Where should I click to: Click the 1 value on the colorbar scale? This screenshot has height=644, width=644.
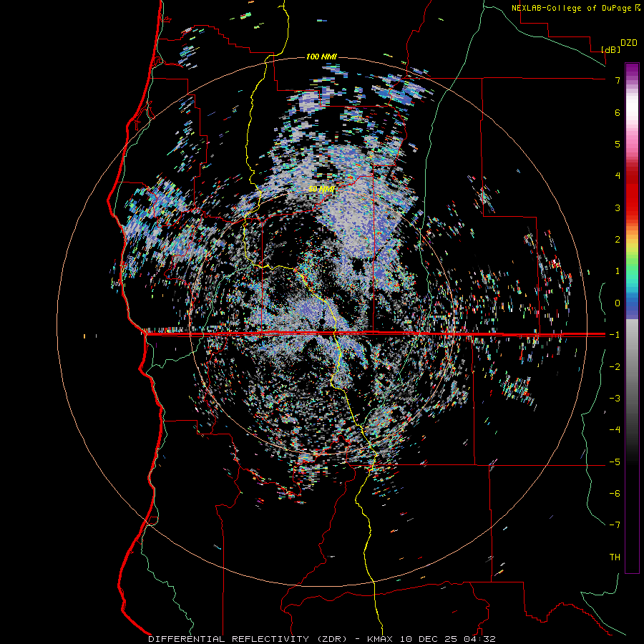click(618, 271)
